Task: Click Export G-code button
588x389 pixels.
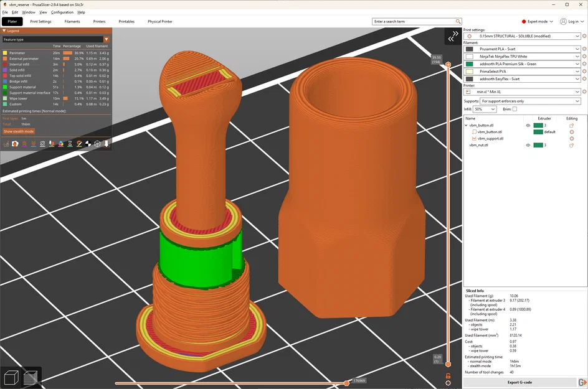Action: (x=519, y=382)
